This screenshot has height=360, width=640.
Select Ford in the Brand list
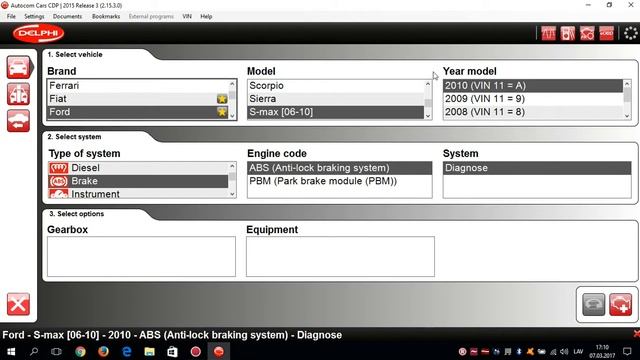point(138,112)
